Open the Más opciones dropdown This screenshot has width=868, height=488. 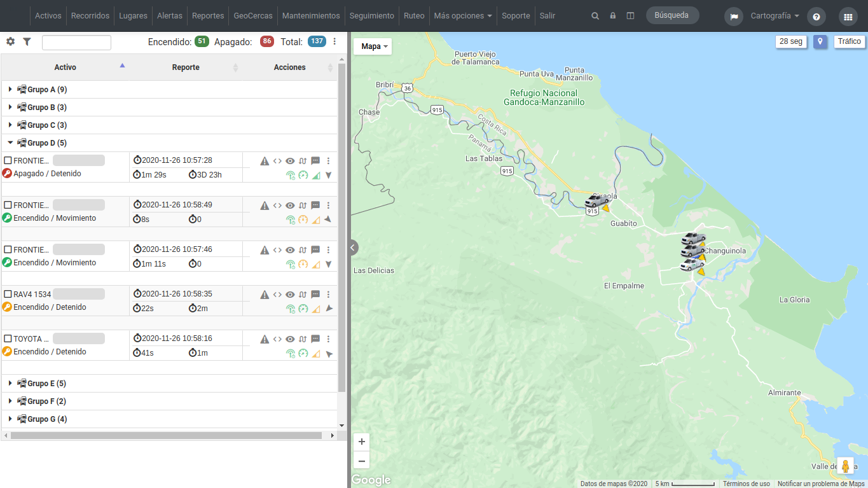coord(463,16)
